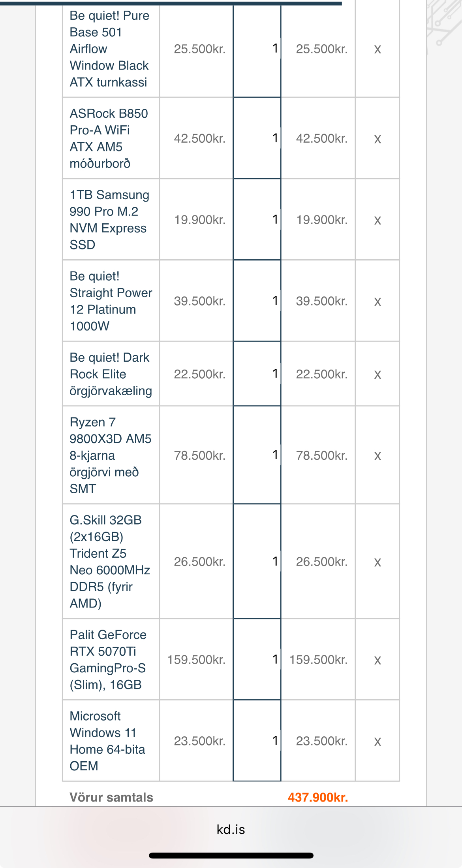Tap the kd.is address bar
This screenshot has width=462, height=868.
(231, 829)
